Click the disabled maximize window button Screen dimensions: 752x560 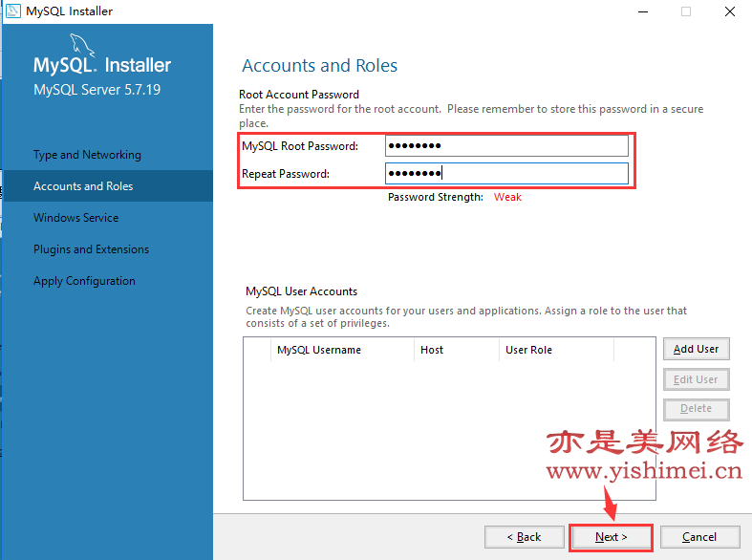[686, 11]
